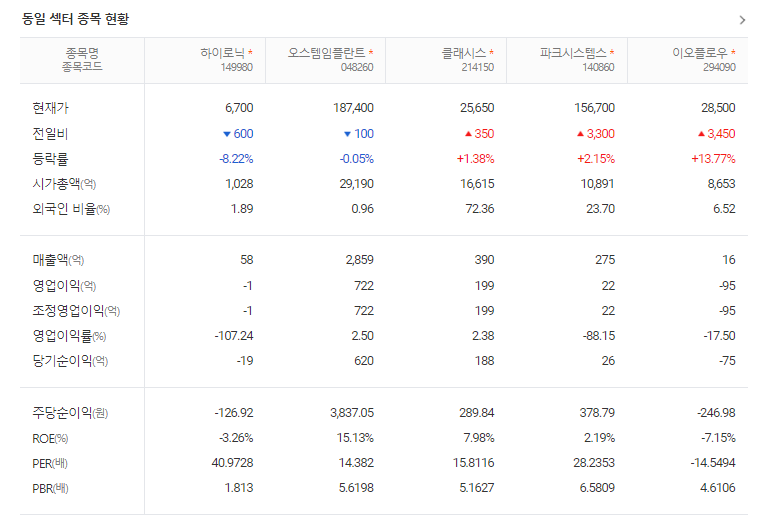The width and height of the screenshot is (762, 517).
Task: Click the blue down 600 change value
Action: (238, 134)
